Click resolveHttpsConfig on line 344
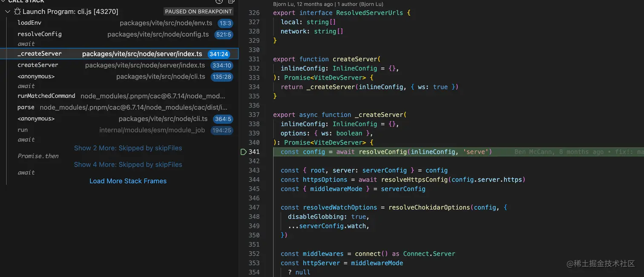The height and width of the screenshot is (277, 644). tap(414, 180)
